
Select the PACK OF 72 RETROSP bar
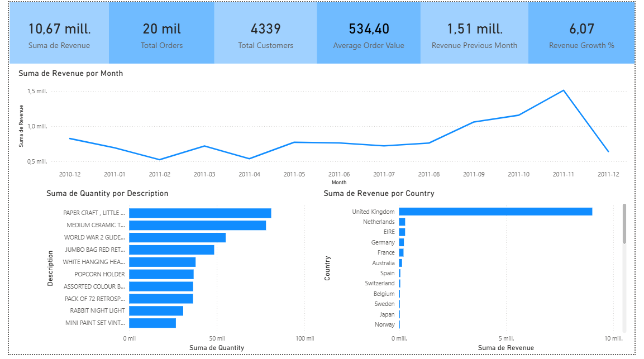click(161, 299)
